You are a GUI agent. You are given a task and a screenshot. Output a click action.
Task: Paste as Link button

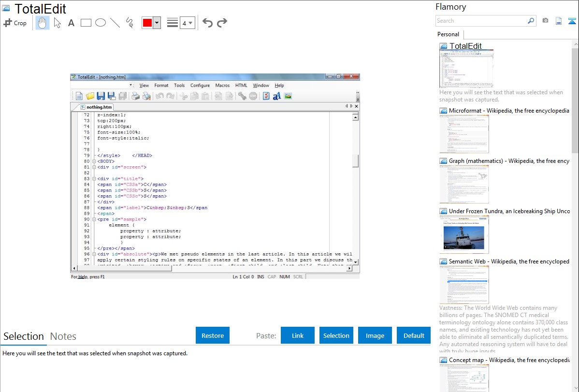click(298, 335)
